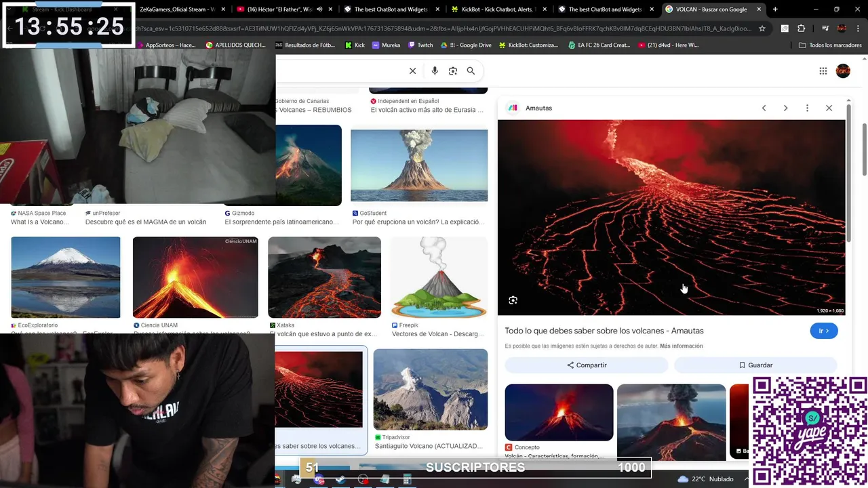This screenshot has height=488, width=868.
Task: Open the AppSorteos bookmark
Action: [165, 45]
